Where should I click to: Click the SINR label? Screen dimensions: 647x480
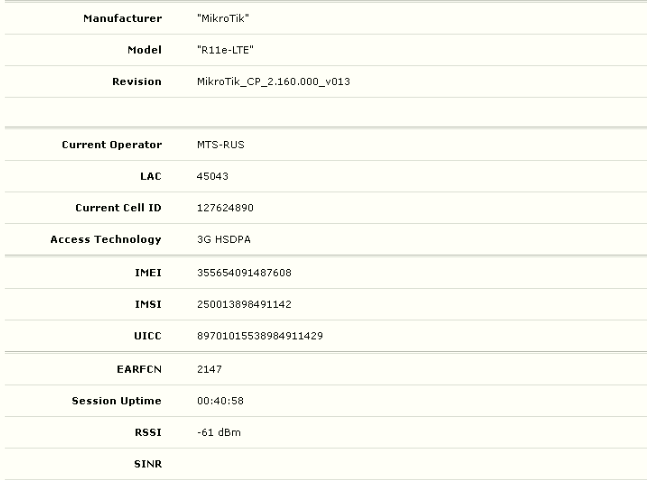(x=148, y=464)
